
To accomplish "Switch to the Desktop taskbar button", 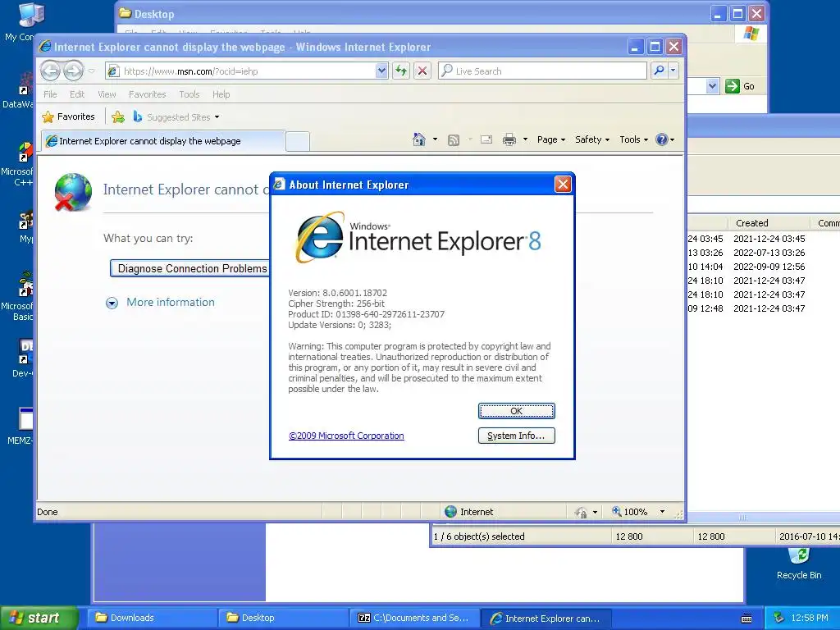I will pyautogui.click(x=283, y=618).
